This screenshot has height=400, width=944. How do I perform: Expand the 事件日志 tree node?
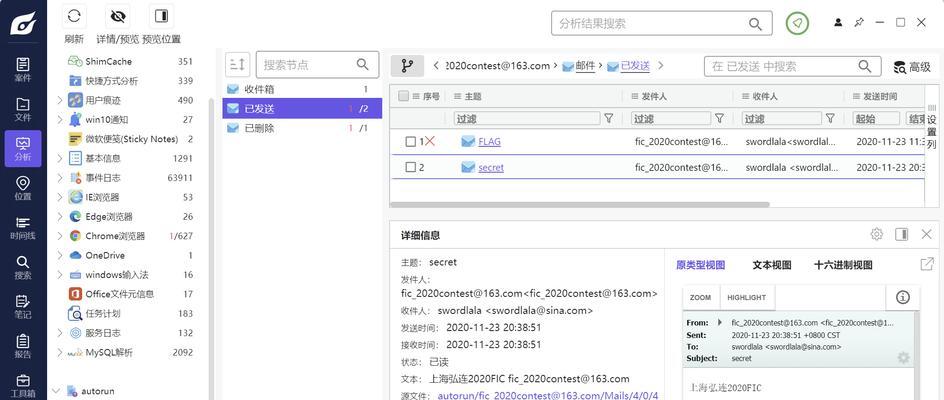(x=59, y=178)
